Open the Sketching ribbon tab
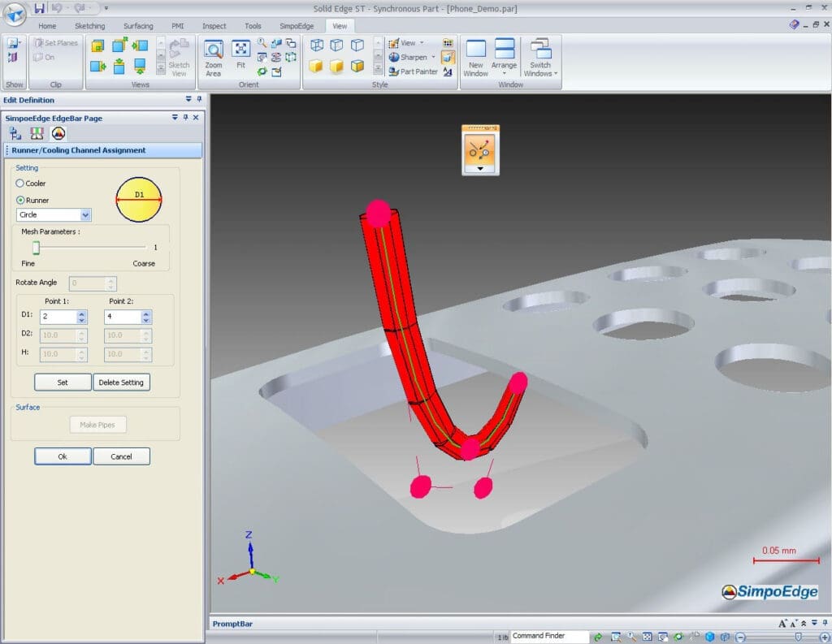Screen dimensions: 832x644 89,26
